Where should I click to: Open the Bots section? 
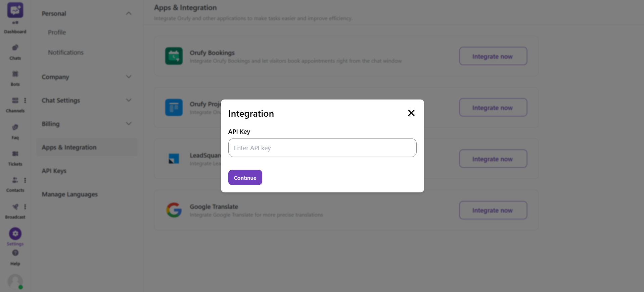(x=15, y=78)
